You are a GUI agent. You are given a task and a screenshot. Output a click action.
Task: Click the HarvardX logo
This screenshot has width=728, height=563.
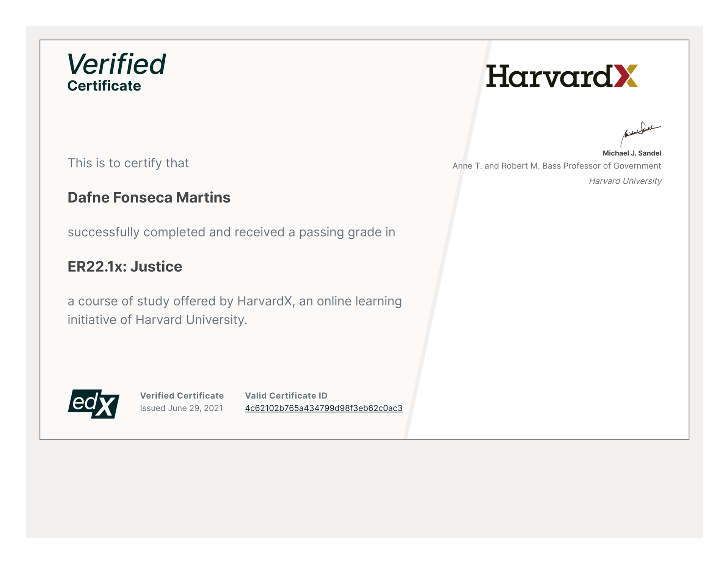click(x=562, y=76)
